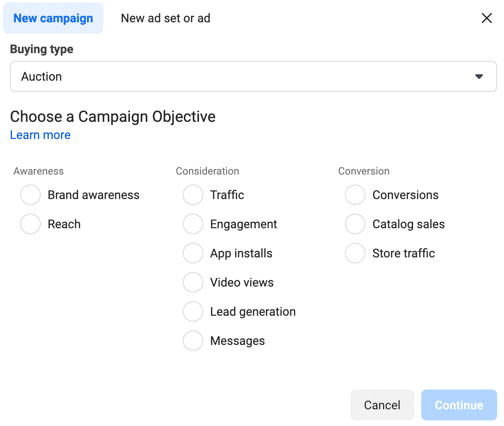Choose Traffic as campaign objective
The width and height of the screenshot is (504, 426).
click(193, 195)
